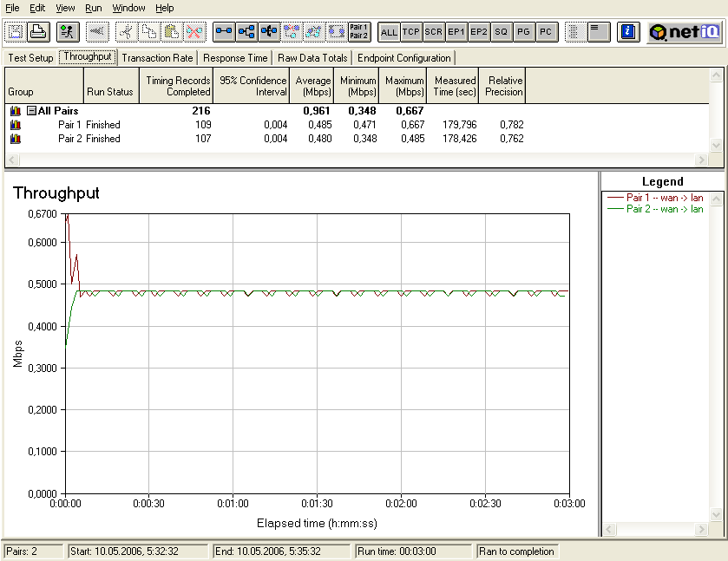Toggle the TCP protocol filter
Screen dimensions: 728x561
tap(411, 32)
